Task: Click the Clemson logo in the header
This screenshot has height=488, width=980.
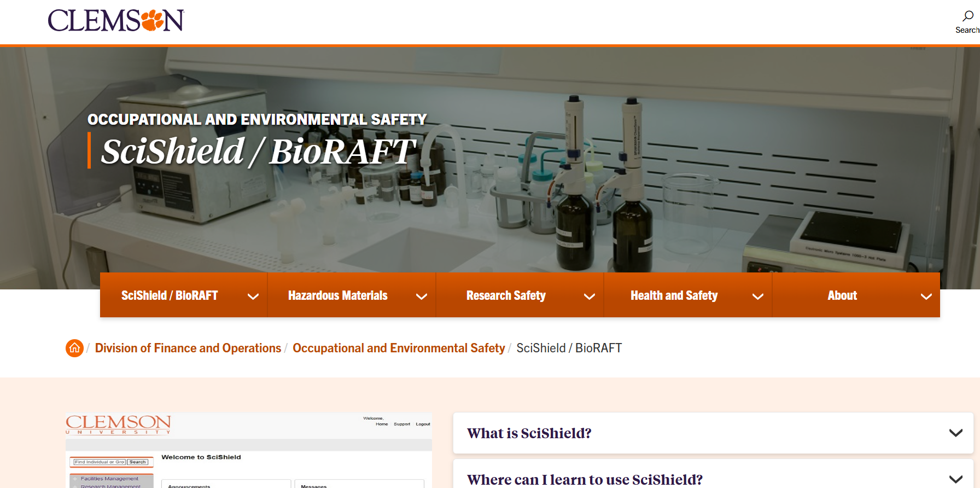Action: pyautogui.click(x=116, y=21)
